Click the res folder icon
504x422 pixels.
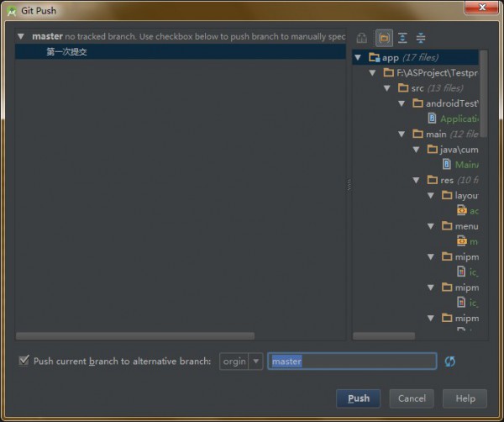(433, 180)
